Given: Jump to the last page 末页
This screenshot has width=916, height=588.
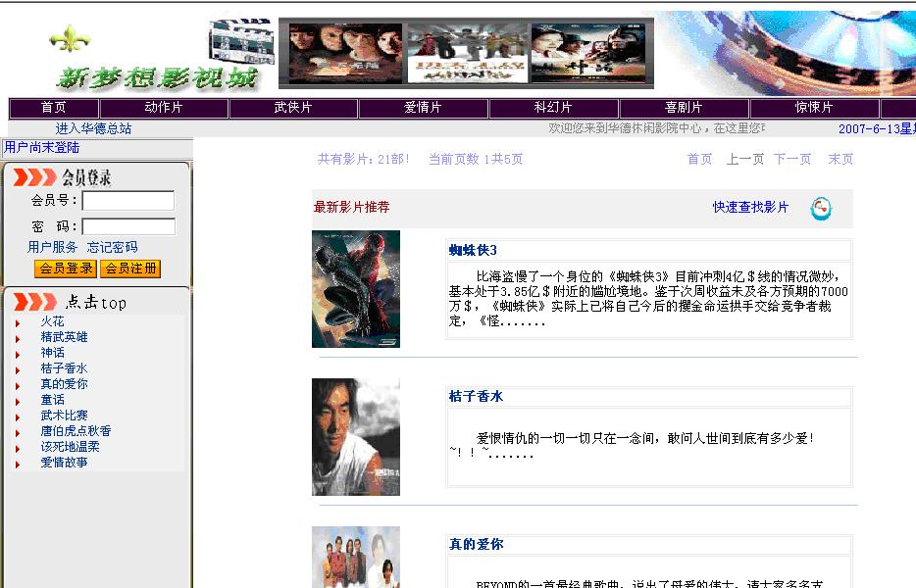Looking at the screenshot, I should (840, 159).
